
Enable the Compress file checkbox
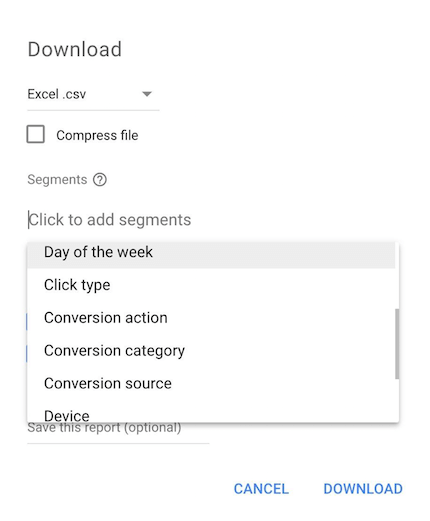(x=36, y=134)
